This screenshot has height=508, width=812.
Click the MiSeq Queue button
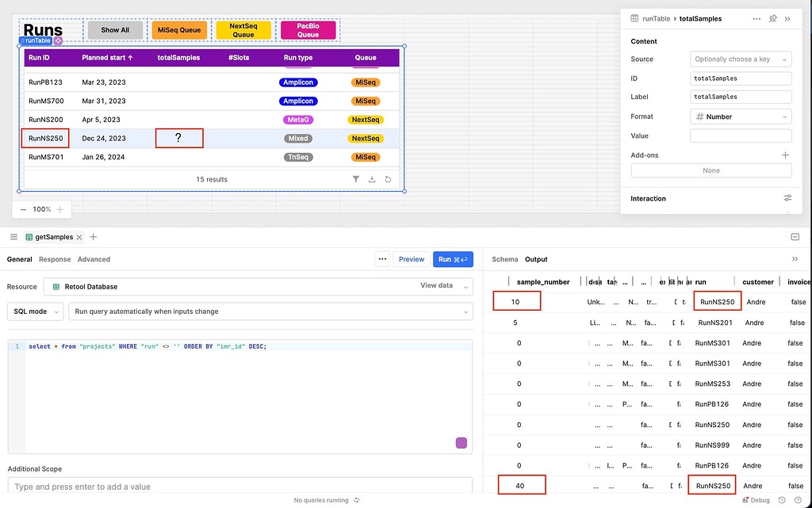click(179, 30)
